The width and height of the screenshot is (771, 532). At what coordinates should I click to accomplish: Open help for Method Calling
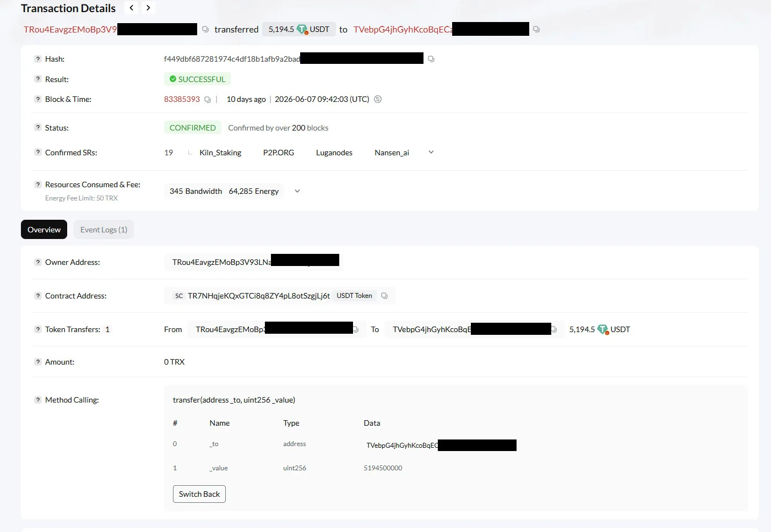coord(38,400)
